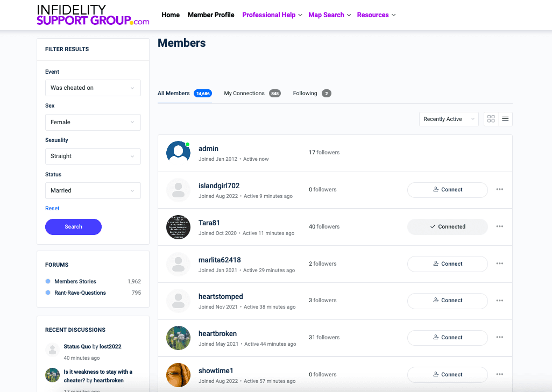Open admin member name link
552x392 pixels.
(x=208, y=148)
